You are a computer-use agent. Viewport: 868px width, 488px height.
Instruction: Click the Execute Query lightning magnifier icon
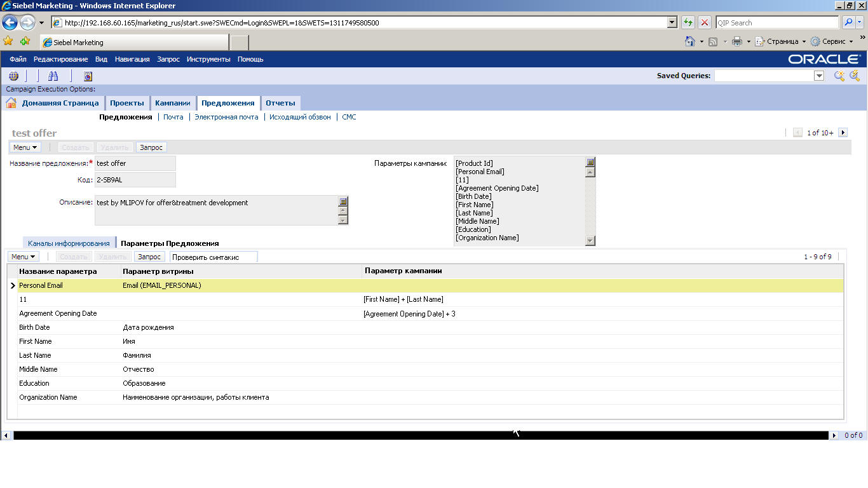pyautogui.click(x=855, y=76)
